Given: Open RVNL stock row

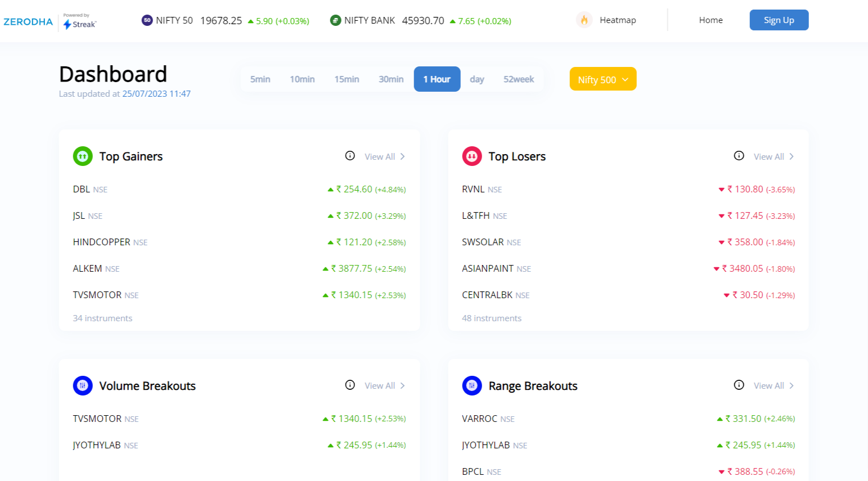Looking at the screenshot, I should click(628, 189).
